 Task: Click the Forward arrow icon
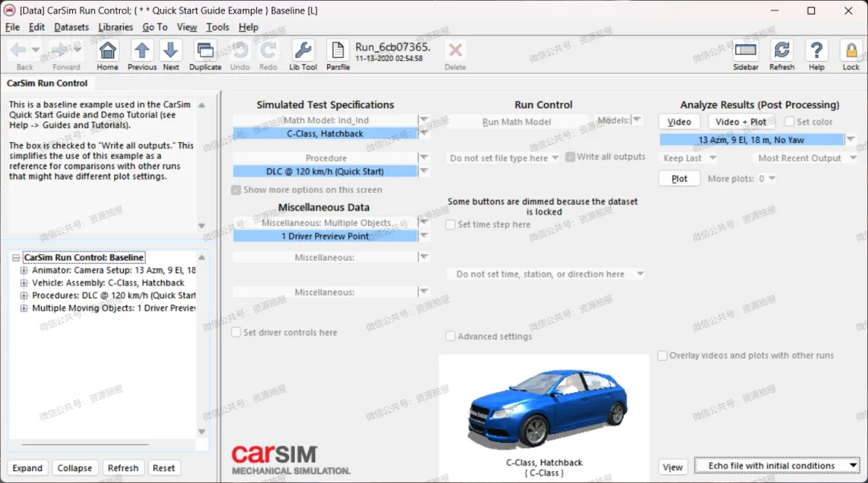60,51
